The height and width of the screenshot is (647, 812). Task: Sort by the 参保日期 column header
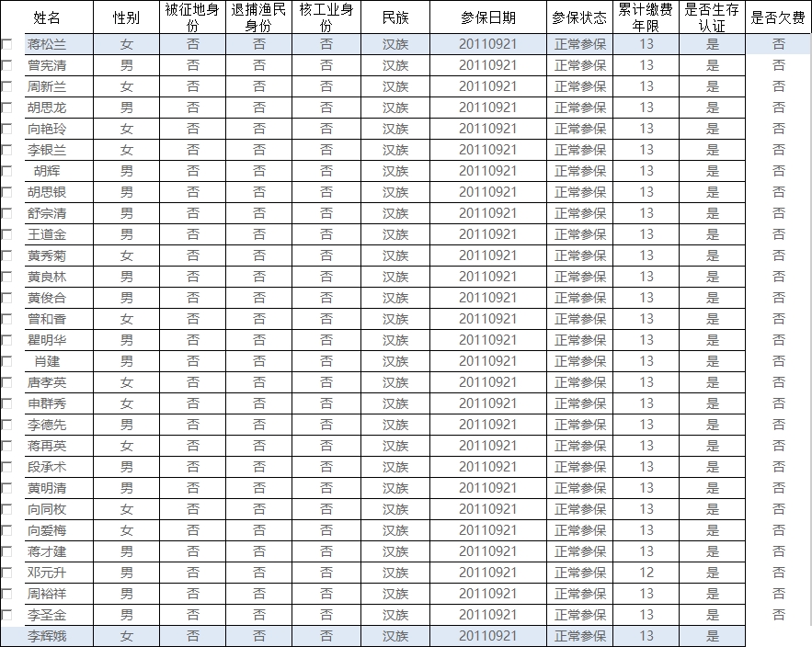coord(487,17)
